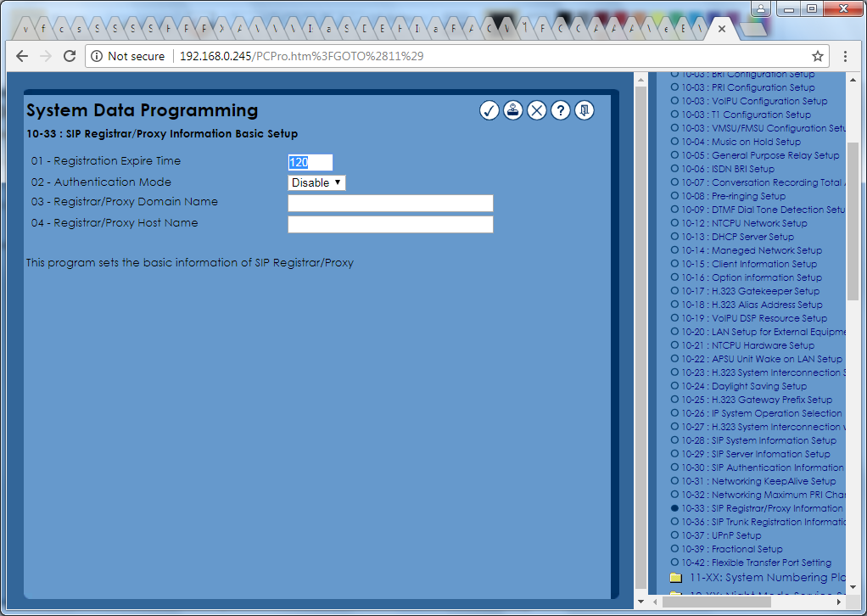Select the 10-13 DHCP Server Setup radio
The image size is (867, 616).
click(674, 236)
